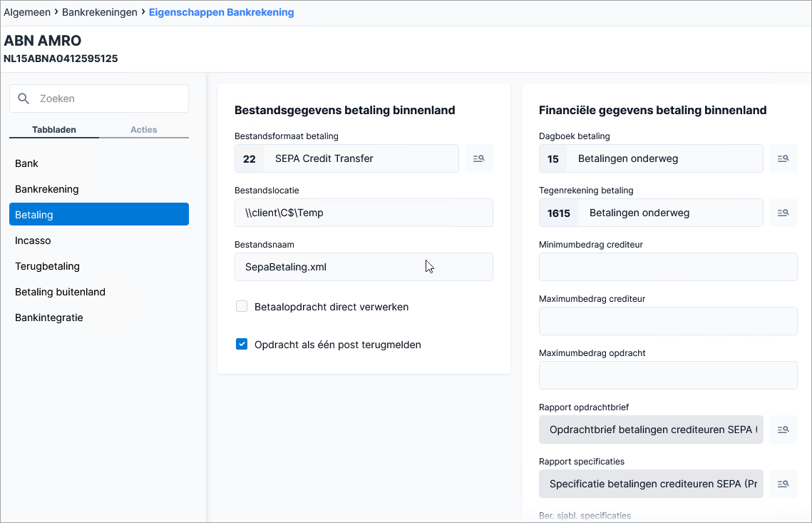
Task: Focus the Minimumbedrag crediteur field
Action: coord(668,267)
